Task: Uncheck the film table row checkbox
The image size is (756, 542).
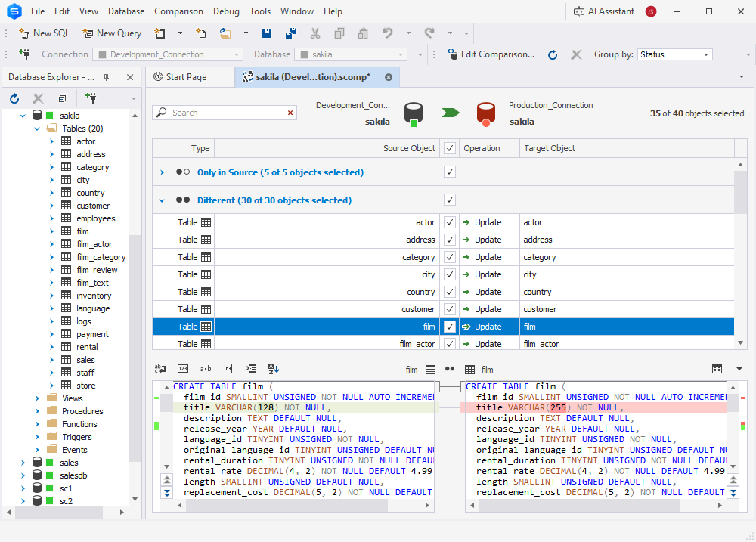Action: point(450,327)
